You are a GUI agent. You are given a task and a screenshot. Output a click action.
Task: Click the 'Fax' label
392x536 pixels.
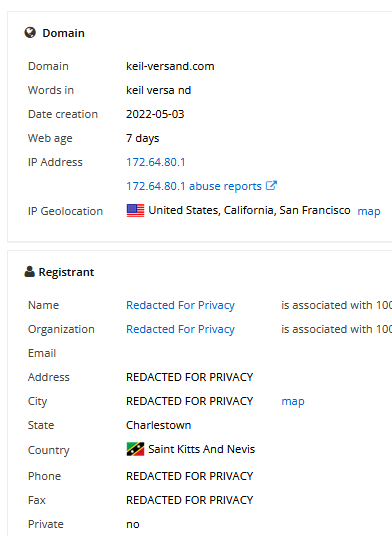[x=37, y=500]
